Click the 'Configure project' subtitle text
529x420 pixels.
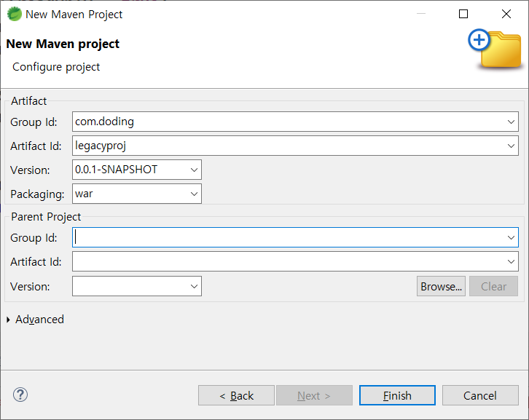tap(56, 67)
